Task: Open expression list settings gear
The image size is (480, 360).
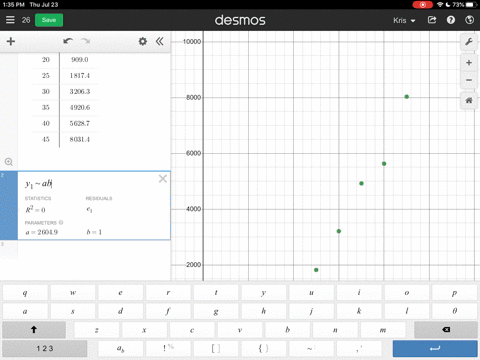Action: tap(143, 41)
